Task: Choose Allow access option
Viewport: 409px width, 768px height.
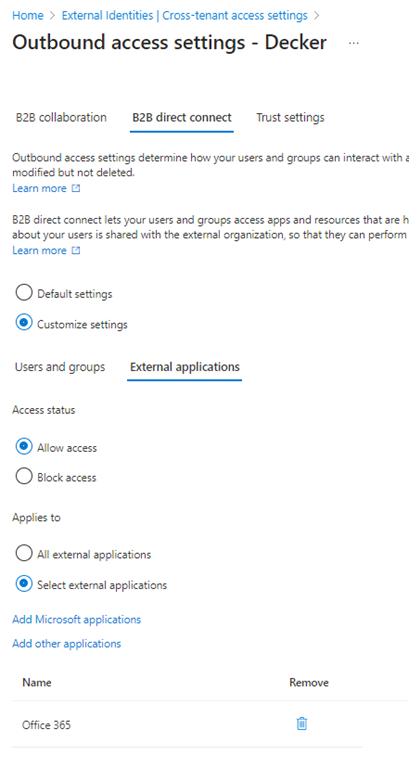Action: coord(24,447)
